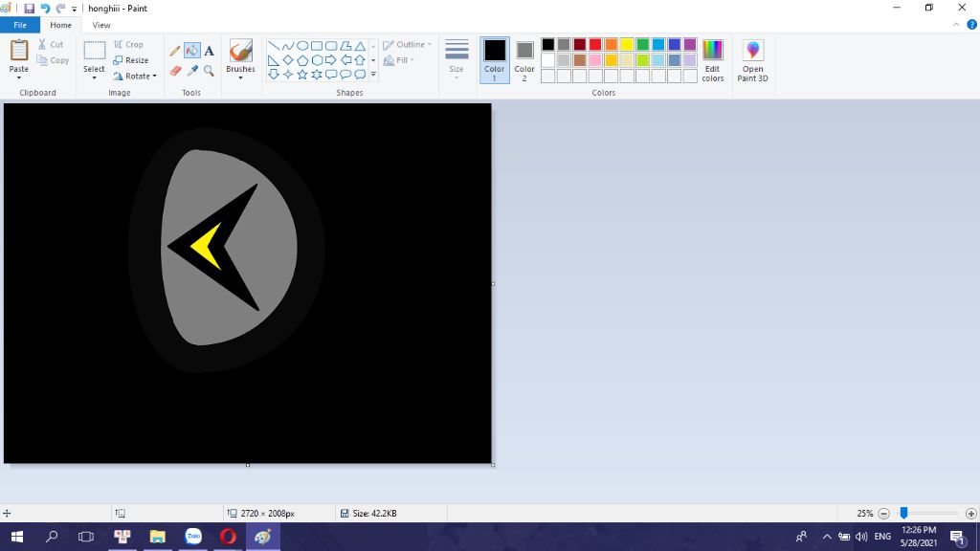Move the zoom slider handle

tap(903, 513)
